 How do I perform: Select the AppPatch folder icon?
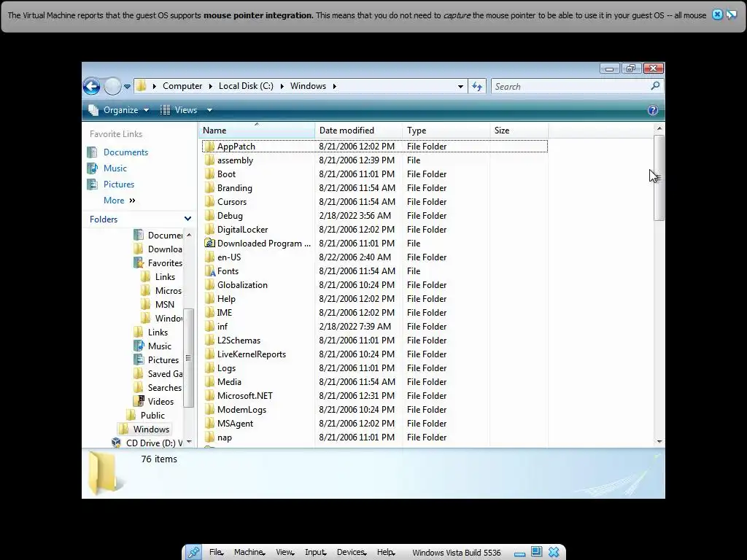click(209, 146)
